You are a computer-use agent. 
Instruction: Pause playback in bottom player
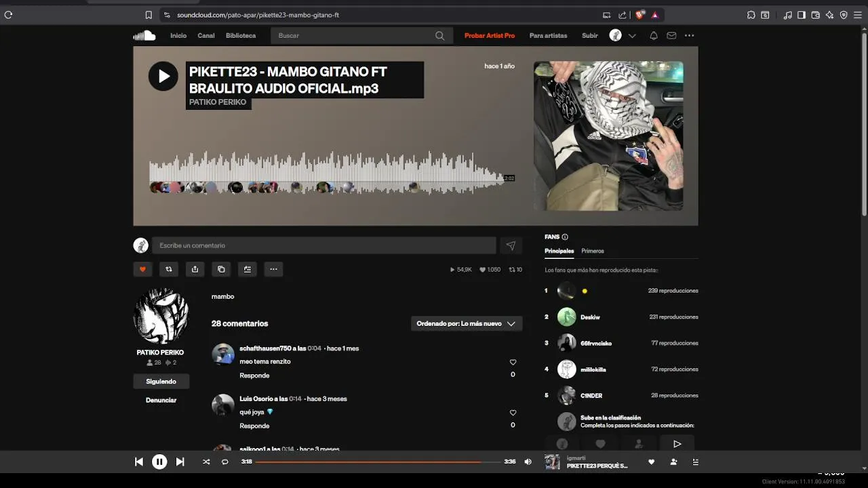click(159, 462)
